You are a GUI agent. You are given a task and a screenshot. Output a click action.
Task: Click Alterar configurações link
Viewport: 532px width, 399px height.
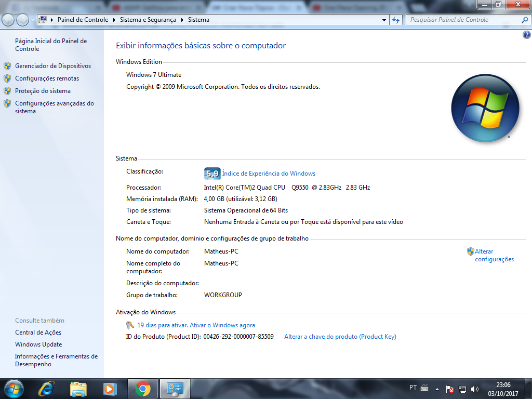(495, 255)
